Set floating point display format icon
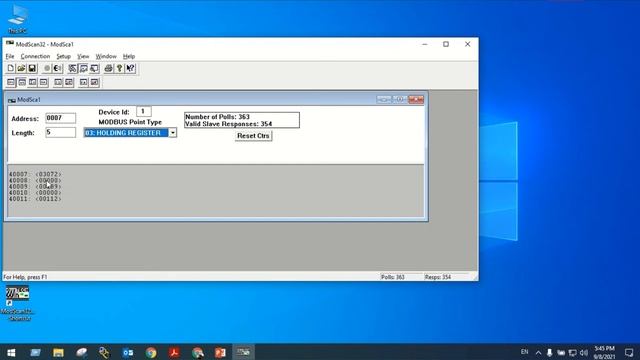This screenshot has height=360, width=640. pyautogui.click(x=58, y=82)
